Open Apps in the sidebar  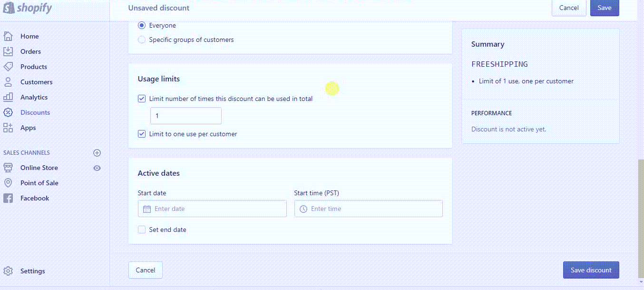point(28,128)
